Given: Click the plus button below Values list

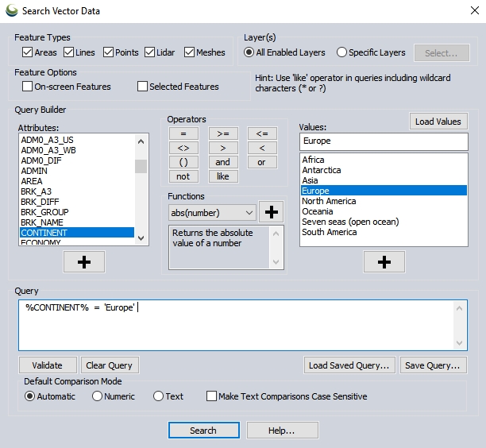Looking at the screenshot, I should 384,262.
